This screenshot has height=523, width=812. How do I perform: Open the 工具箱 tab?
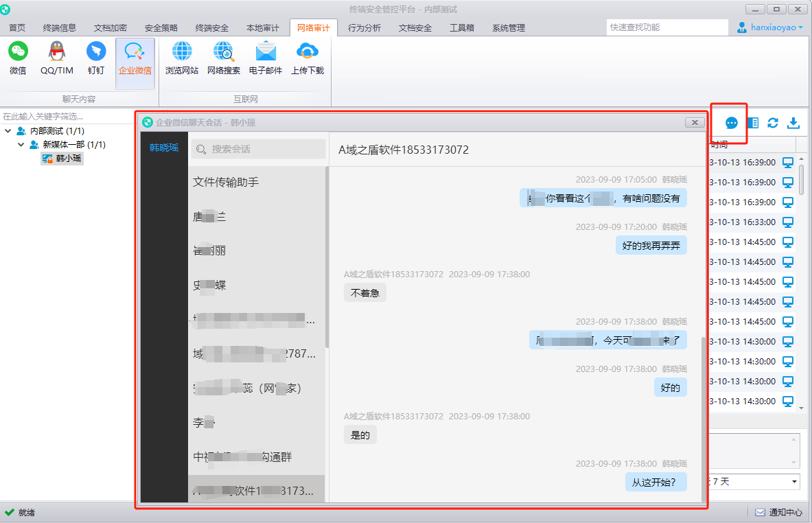click(462, 28)
